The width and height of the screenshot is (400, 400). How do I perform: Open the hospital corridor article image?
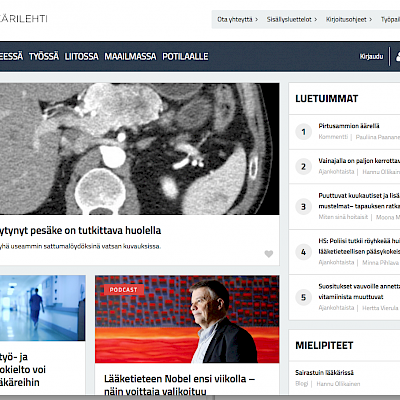pos(43,308)
